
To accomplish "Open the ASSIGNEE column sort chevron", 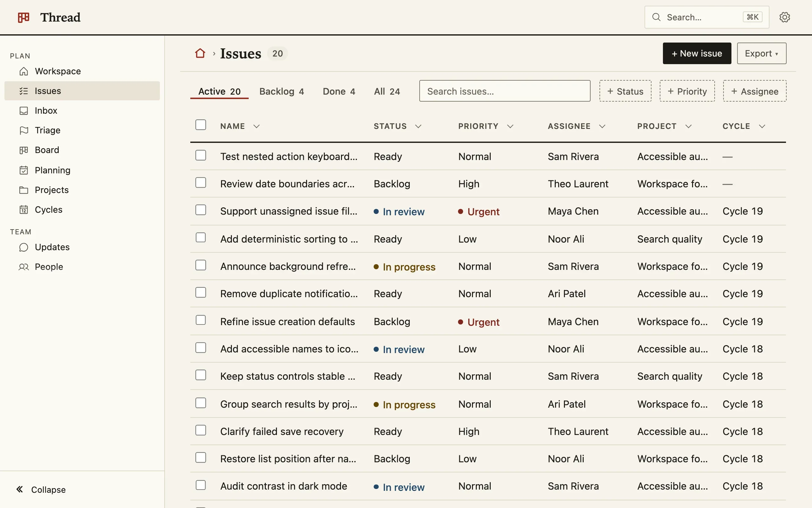I will pyautogui.click(x=602, y=126).
